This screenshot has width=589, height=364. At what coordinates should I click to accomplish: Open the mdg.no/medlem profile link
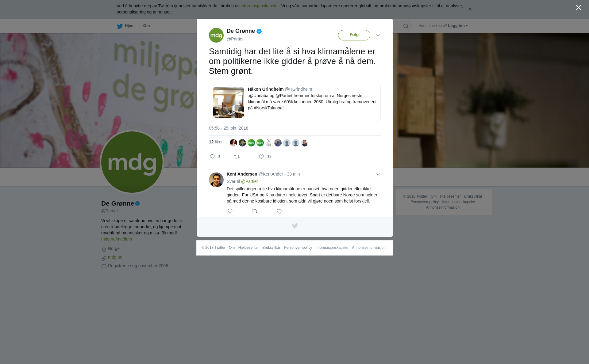pos(117,239)
